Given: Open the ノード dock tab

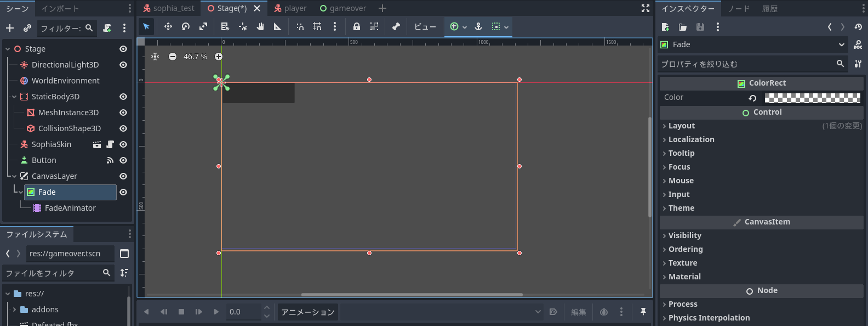Looking at the screenshot, I should point(739,8).
